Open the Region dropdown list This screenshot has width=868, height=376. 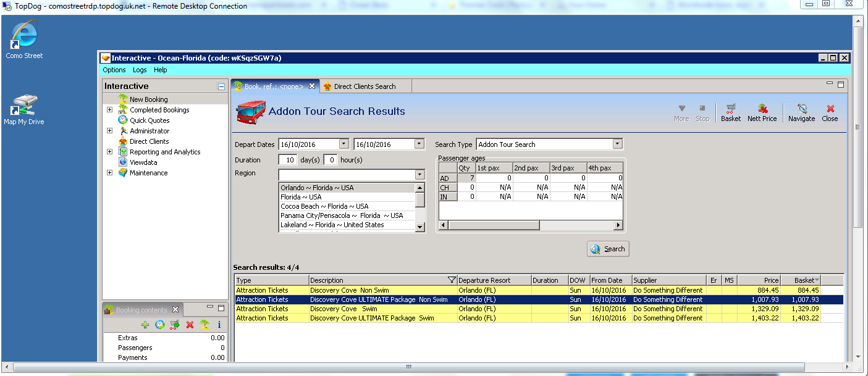click(x=419, y=175)
